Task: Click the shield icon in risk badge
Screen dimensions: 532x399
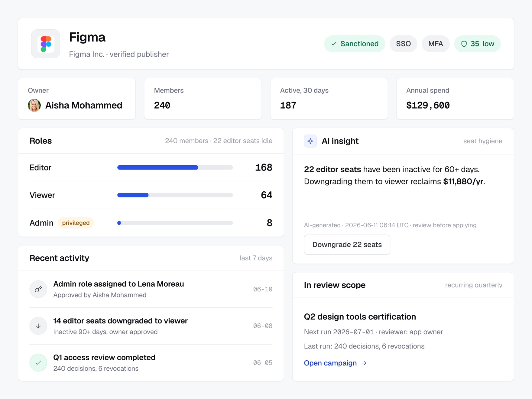Action: (464, 44)
